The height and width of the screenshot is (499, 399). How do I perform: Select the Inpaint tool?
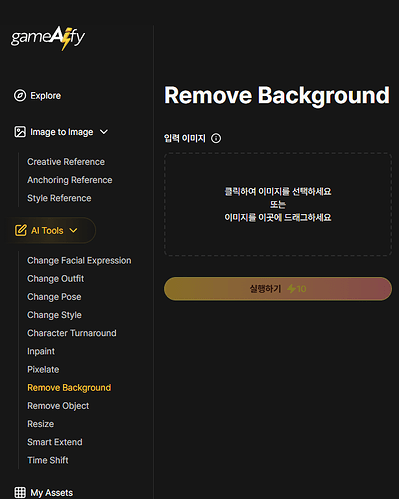click(x=41, y=351)
